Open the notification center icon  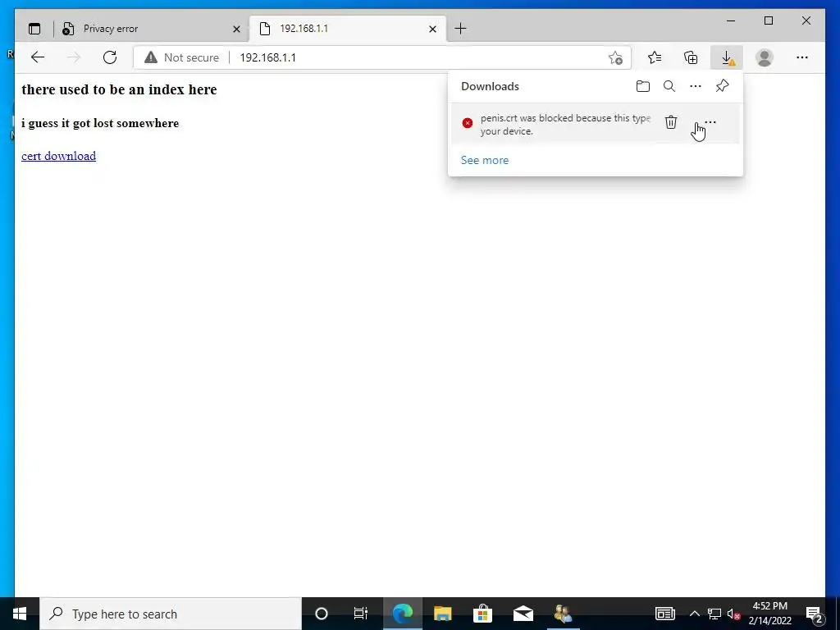pyautogui.click(x=815, y=614)
